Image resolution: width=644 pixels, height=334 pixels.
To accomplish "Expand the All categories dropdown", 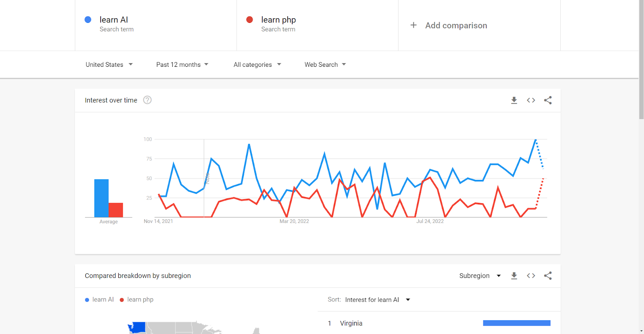I will click(257, 64).
